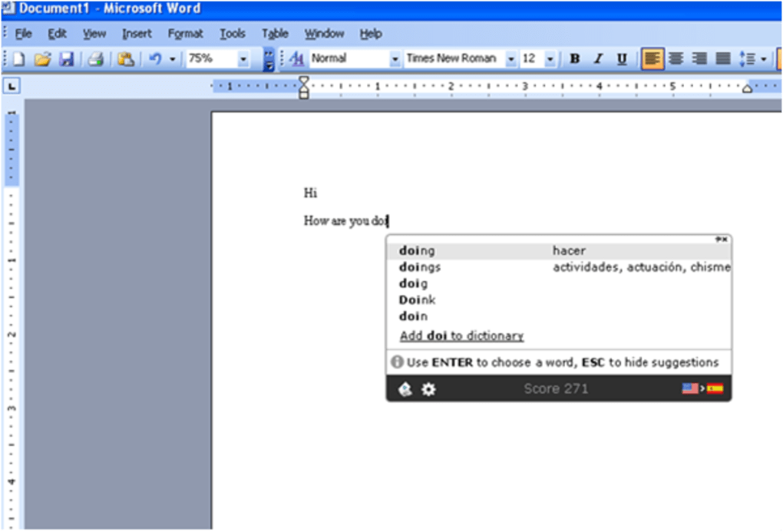Create a new blank document
Image resolution: width=783 pixels, height=532 pixels.
click(x=18, y=59)
